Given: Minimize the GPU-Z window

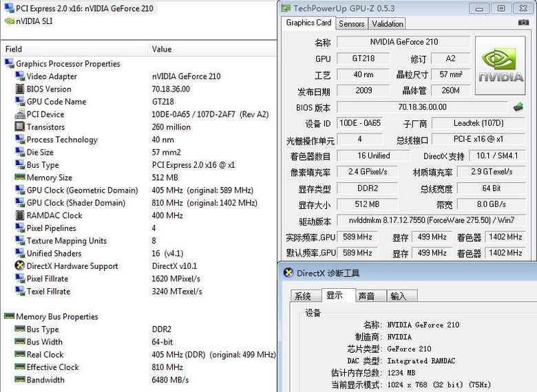Looking at the screenshot, I should pyautogui.click(x=478, y=9).
